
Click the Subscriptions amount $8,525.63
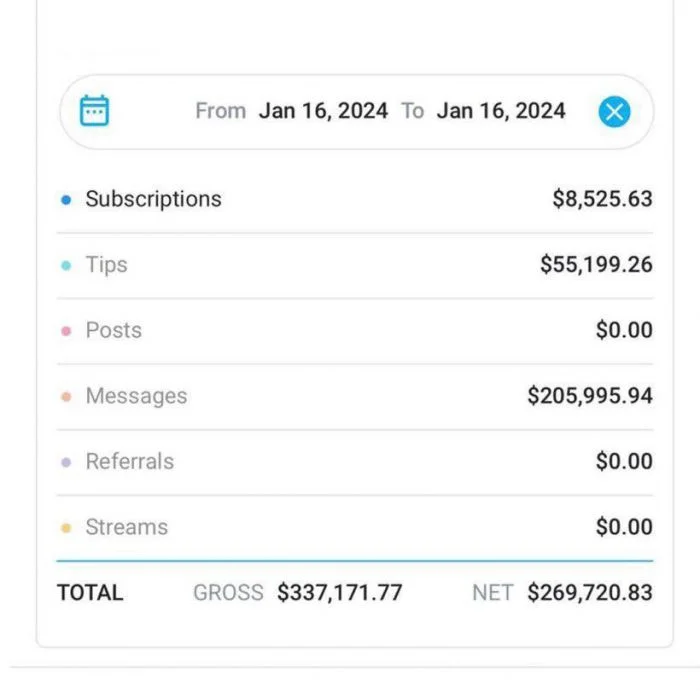tap(602, 199)
